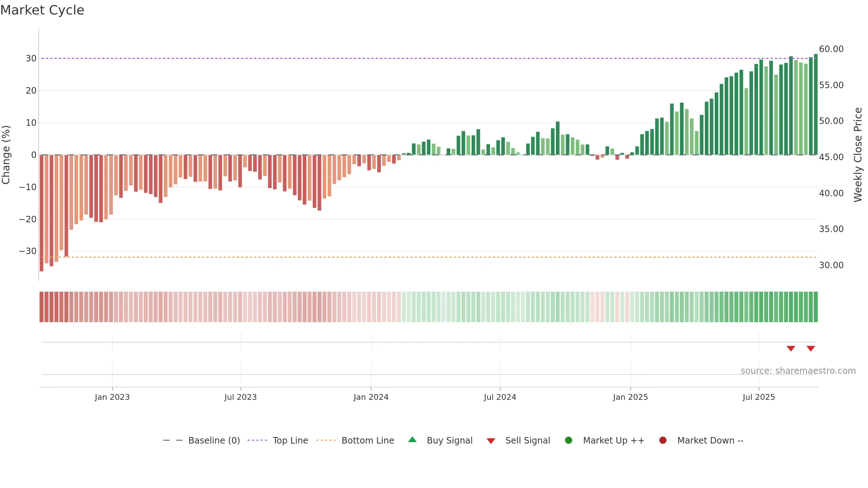The height and width of the screenshot is (488, 868).
Task: Click the 30.00 price axis value
Action: (x=831, y=265)
